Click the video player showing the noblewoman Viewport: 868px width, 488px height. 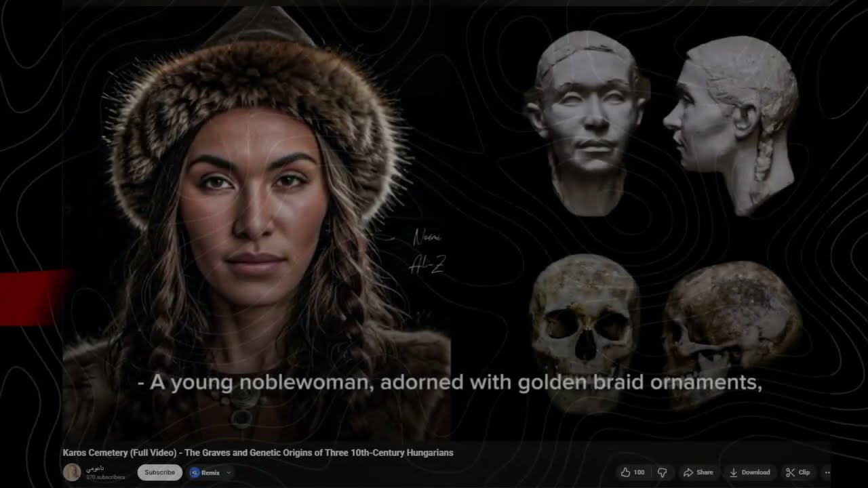[446, 224]
